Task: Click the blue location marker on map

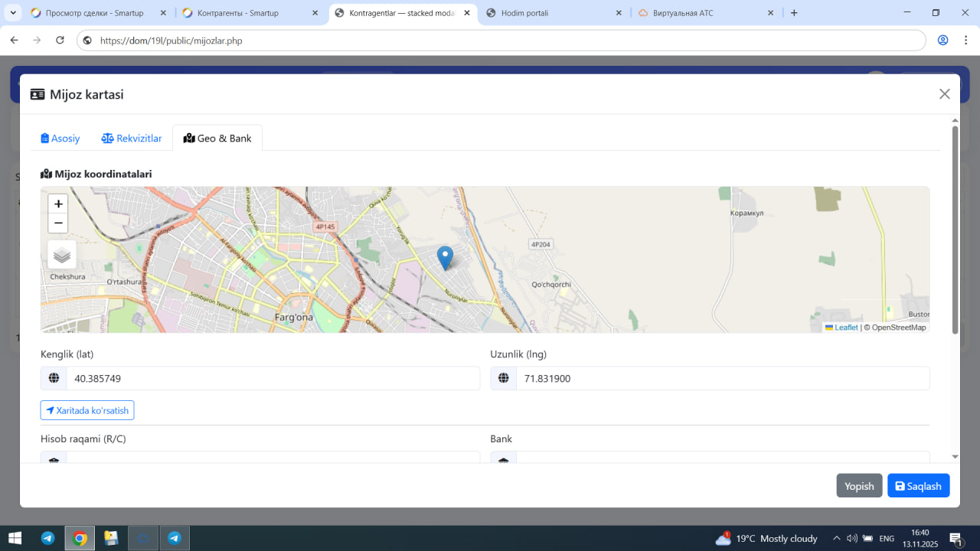Action: [x=445, y=257]
